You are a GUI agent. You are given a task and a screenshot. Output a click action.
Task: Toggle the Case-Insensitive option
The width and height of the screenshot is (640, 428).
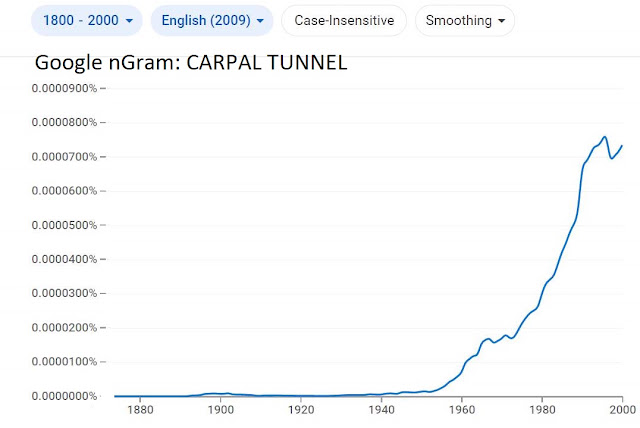344,20
